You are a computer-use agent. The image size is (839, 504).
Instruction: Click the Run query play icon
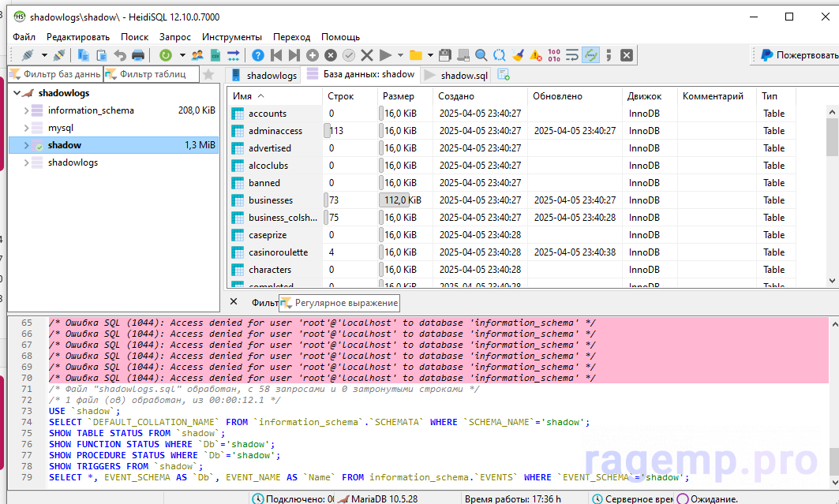[x=385, y=55]
